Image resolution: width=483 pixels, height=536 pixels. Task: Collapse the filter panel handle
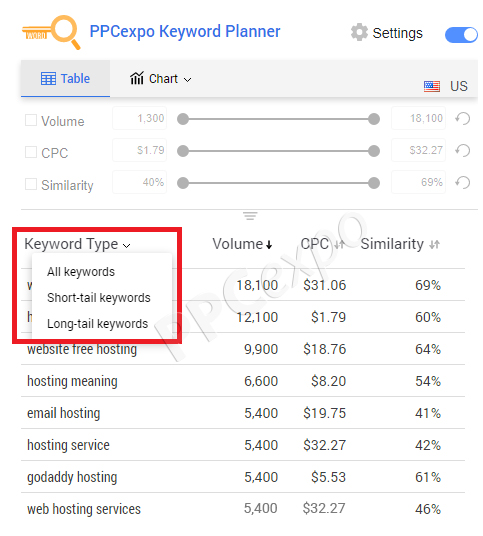tap(250, 216)
